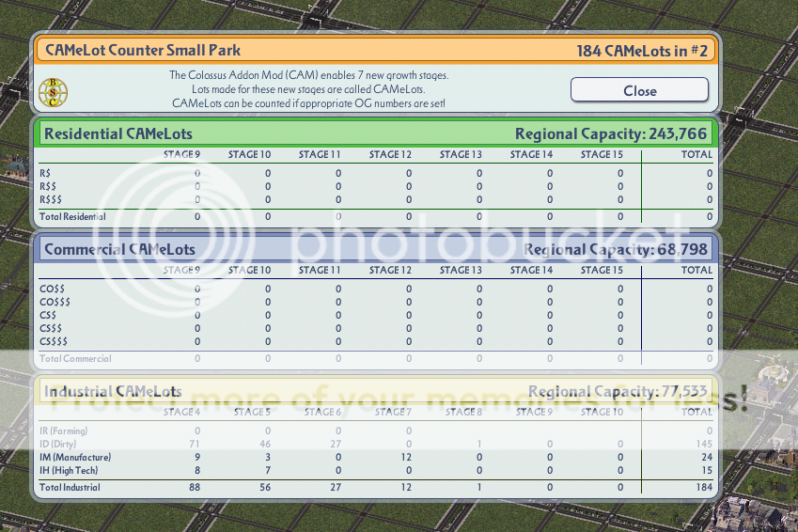798x532 pixels.
Task: Click the 'IM (Manufacture)' row label
Action: (x=75, y=457)
